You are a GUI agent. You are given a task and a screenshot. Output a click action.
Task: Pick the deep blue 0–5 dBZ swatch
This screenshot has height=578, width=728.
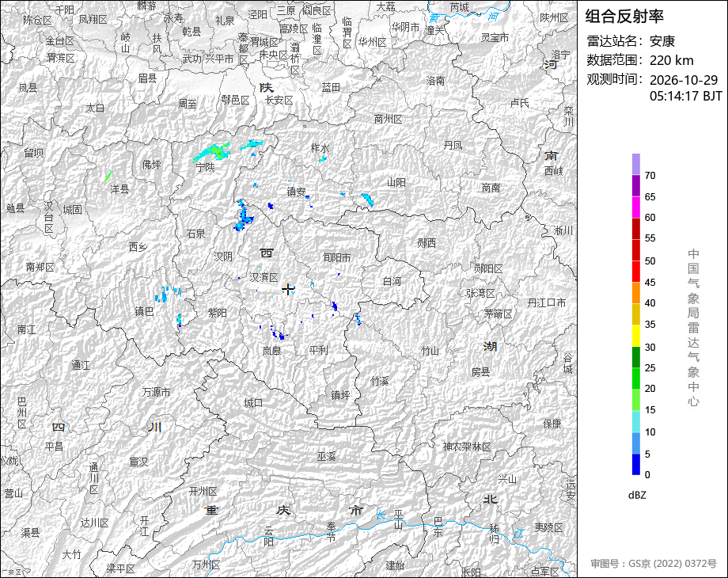coord(636,464)
